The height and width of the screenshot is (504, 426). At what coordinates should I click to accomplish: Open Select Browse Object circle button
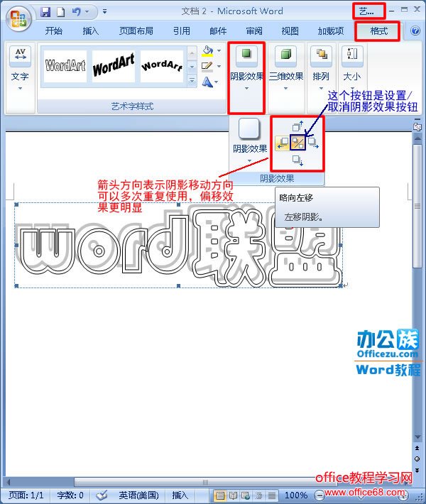click(x=417, y=459)
